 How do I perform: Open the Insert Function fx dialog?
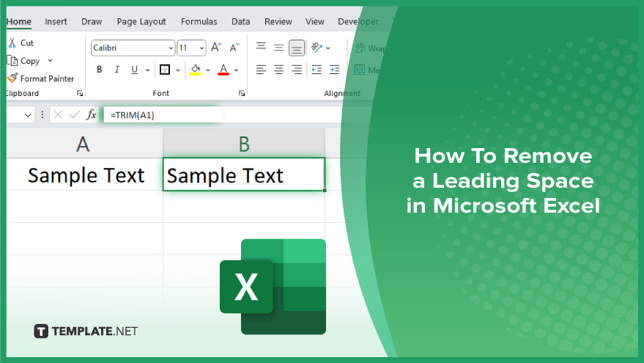(x=91, y=114)
